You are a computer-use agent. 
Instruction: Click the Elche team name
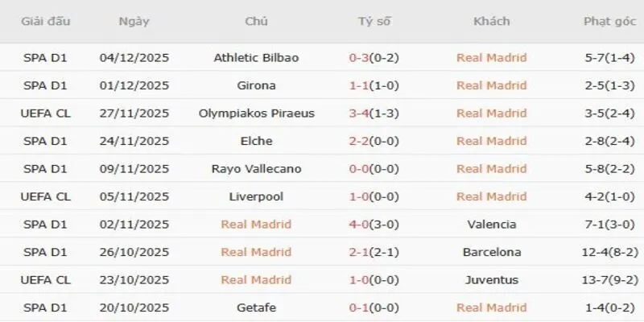[256, 141]
